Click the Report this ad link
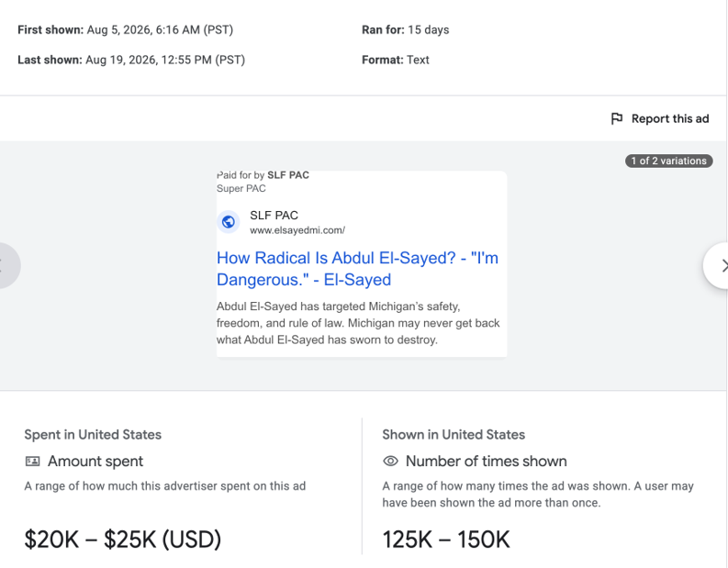 pyautogui.click(x=660, y=118)
